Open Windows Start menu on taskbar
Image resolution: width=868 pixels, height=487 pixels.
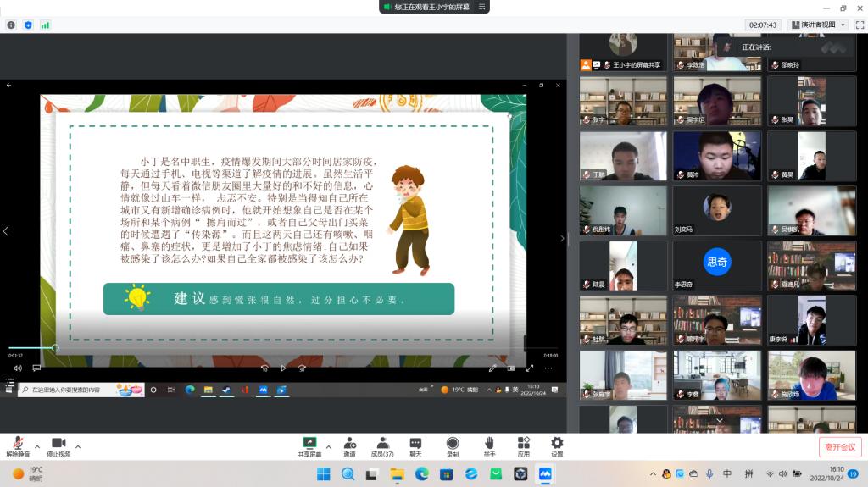323,474
